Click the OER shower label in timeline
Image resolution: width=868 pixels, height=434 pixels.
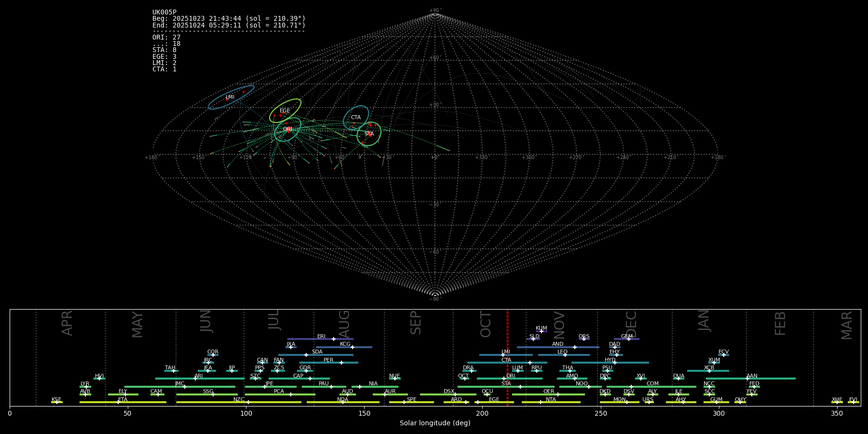point(549,392)
